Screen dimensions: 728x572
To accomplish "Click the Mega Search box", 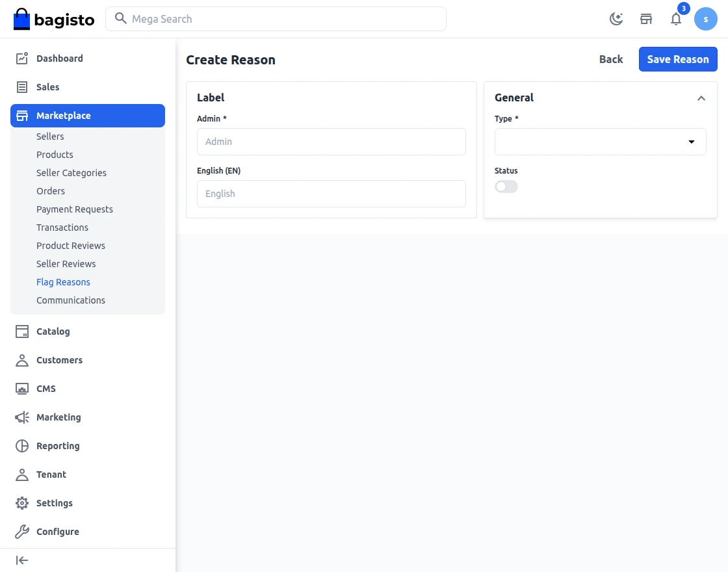I will (x=276, y=19).
